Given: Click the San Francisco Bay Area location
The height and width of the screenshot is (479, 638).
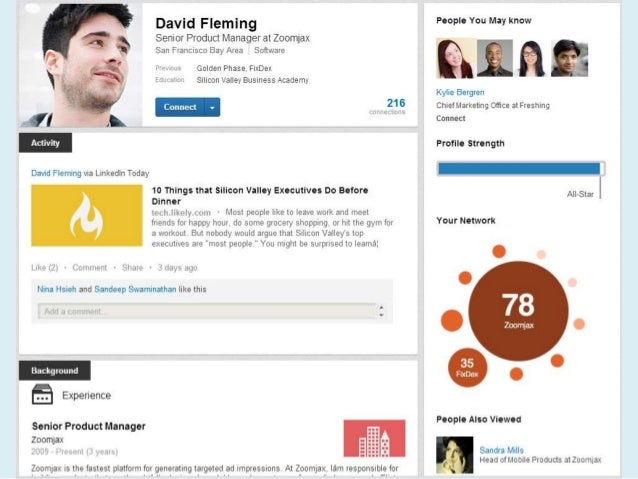Looking at the screenshot, I should coord(199,50).
